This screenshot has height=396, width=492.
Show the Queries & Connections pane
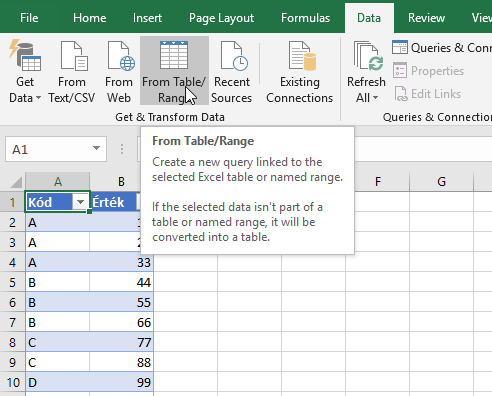point(442,48)
